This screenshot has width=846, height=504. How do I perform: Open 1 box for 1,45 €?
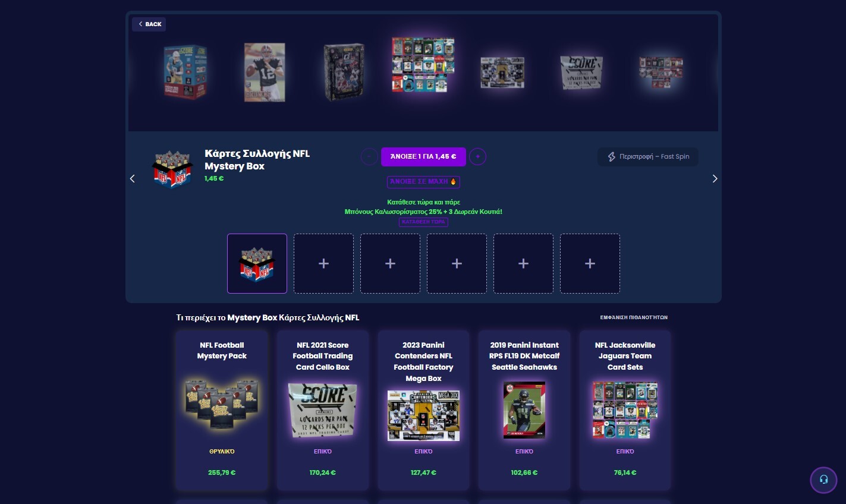pos(423,156)
